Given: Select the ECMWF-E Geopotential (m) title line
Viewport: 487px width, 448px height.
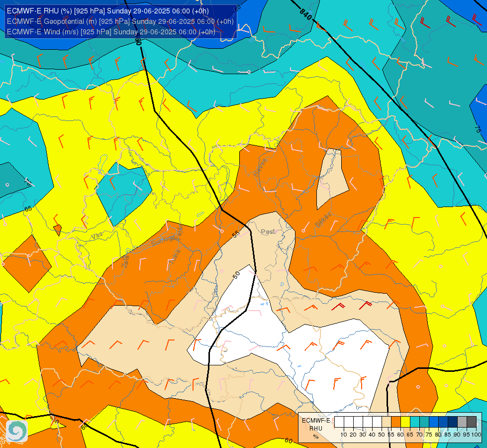Looking at the screenshot, I should pyautogui.click(x=120, y=21).
